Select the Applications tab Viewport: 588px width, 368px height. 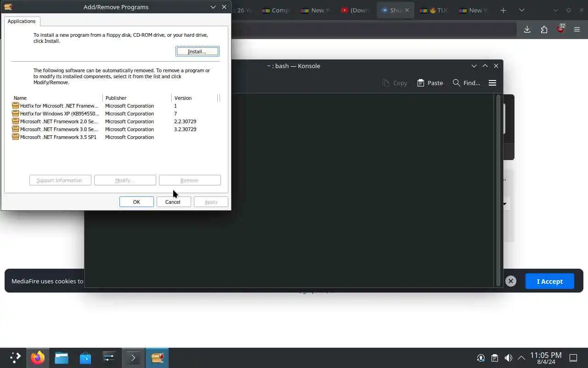click(x=22, y=21)
